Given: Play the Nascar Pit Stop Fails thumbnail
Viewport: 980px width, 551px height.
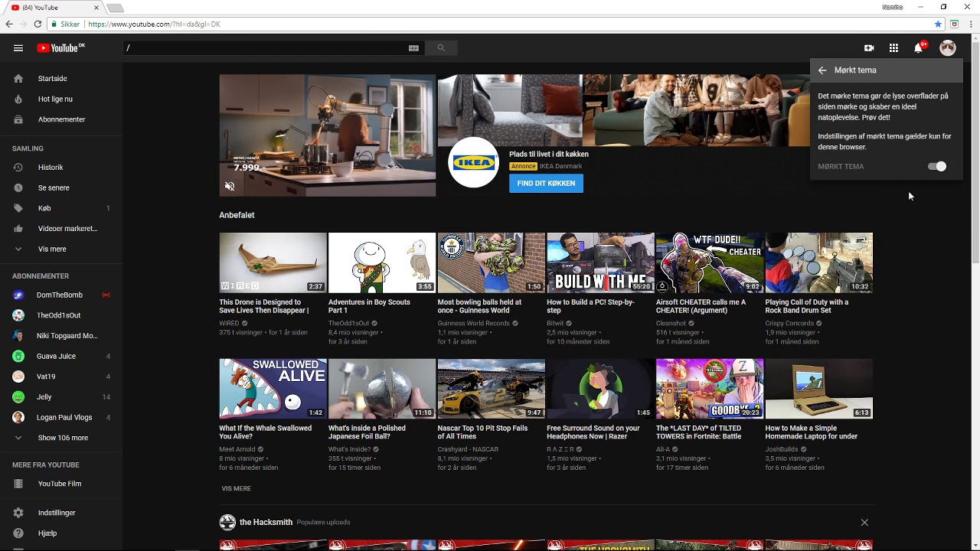Looking at the screenshot, I should click(491, 389).
